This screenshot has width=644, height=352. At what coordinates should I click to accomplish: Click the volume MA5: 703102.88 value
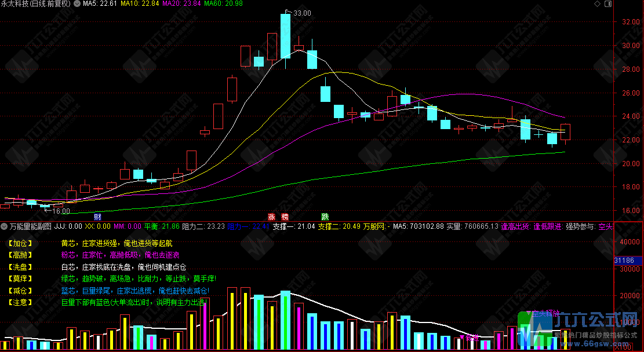(x=419, y=226)
